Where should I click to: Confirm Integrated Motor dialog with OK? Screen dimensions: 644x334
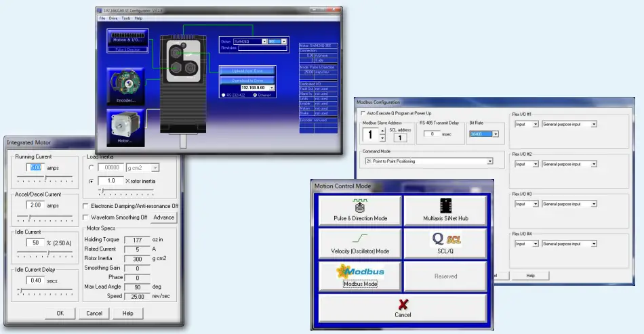tap(60, 313)
